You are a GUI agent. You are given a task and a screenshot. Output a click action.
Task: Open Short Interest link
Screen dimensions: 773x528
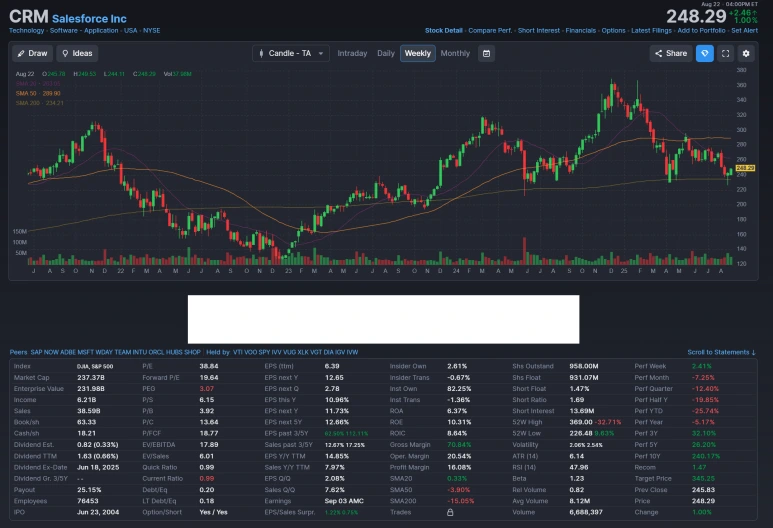(539, 31)
